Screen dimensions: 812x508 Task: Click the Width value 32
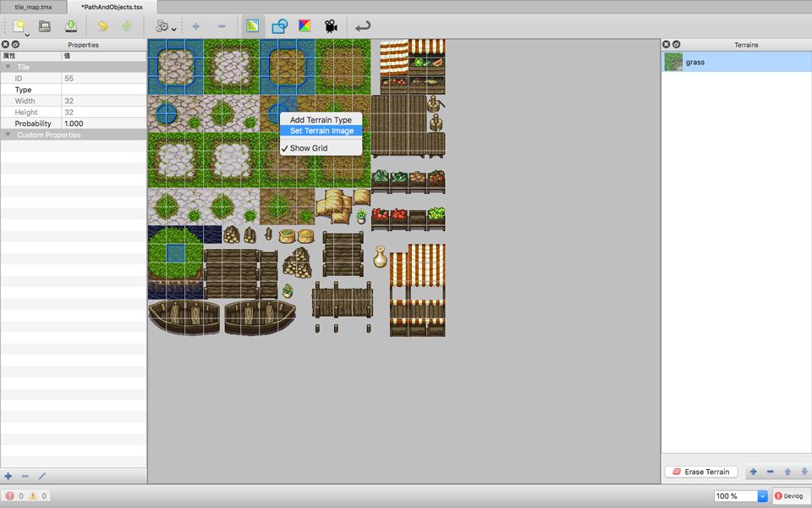(69, 101)
